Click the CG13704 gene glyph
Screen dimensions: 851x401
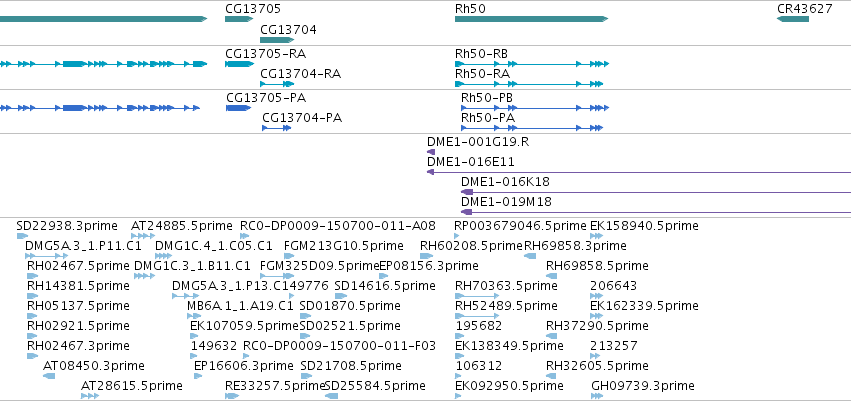(277, 40)
